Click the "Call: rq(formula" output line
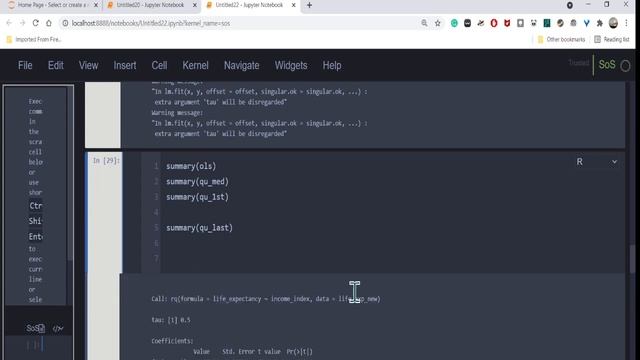 (266, 299)
